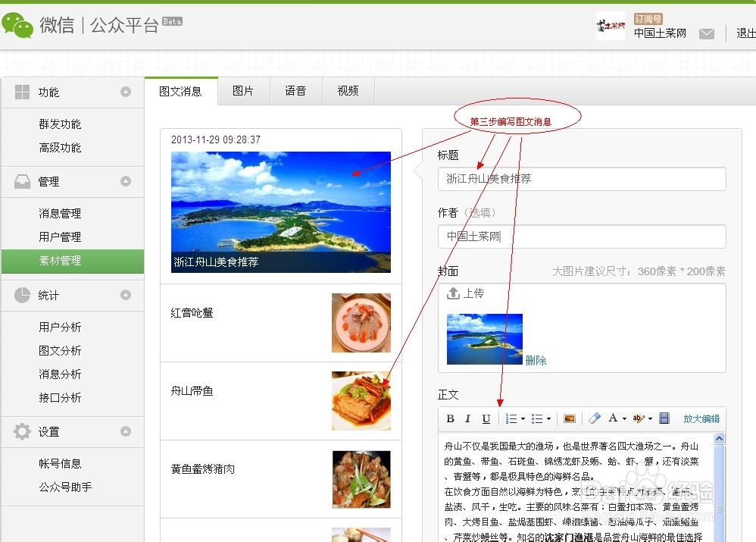756x542 pixels.
Task: Click the WeChat logo icon top left
Action: (x=17, y=24)
